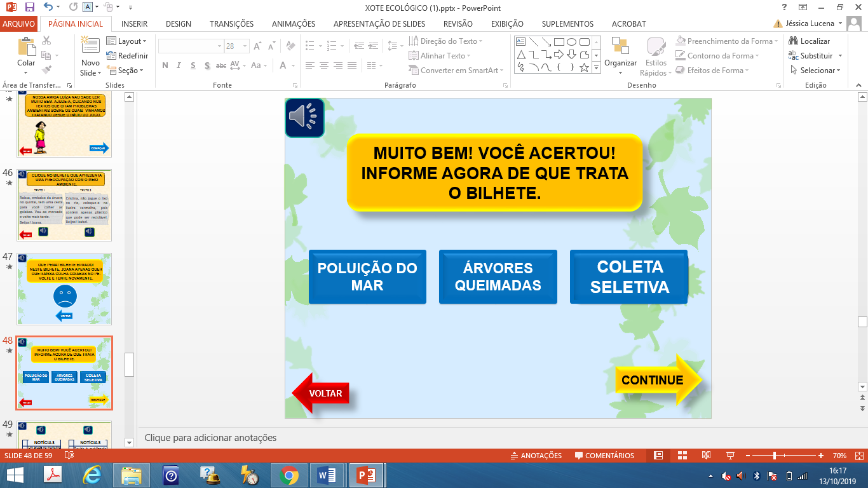Select slide 47 thumbnail
This screenshot has width=868, height=488.
click(64, 289)
